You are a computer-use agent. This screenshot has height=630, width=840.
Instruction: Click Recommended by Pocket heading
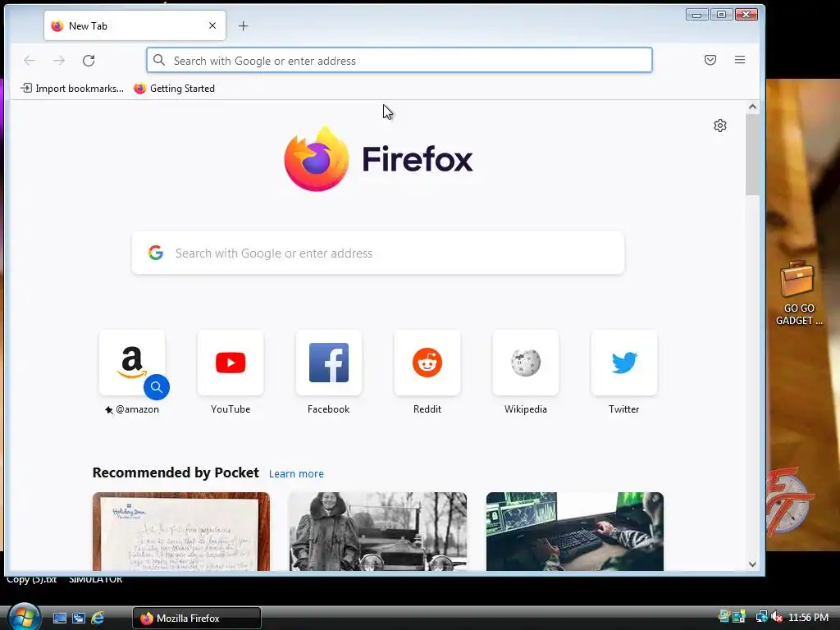coord(176,472)
